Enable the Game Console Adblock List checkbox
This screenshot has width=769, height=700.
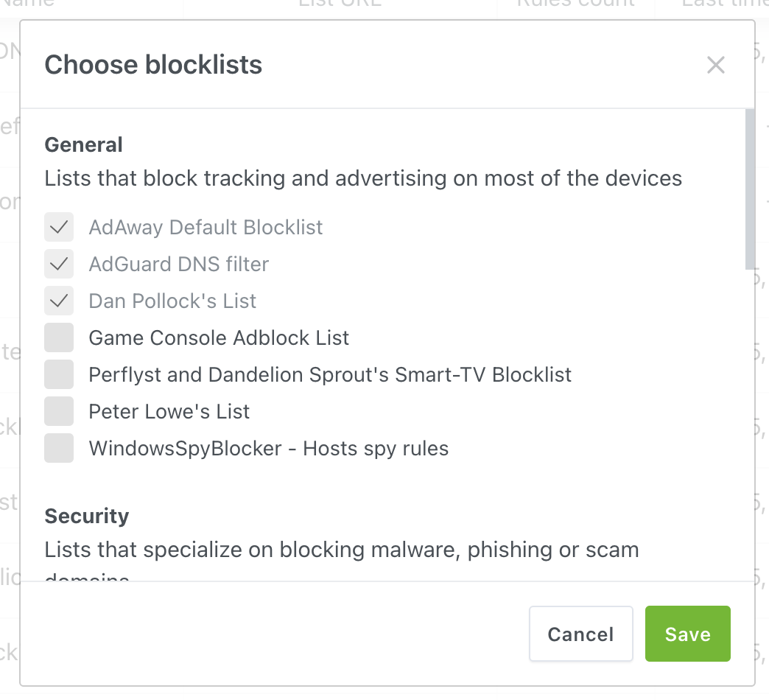pyautogui.click(x=59, y=337)
